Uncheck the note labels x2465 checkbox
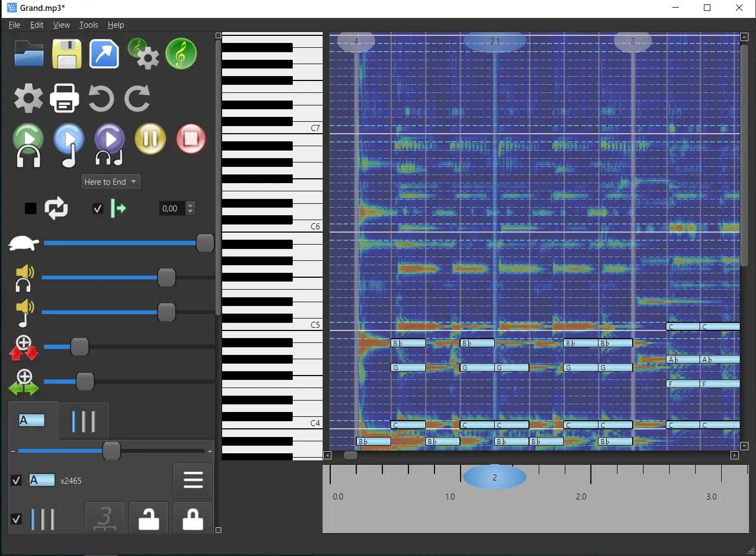756x556 pixels. click(x=16, y=480)
